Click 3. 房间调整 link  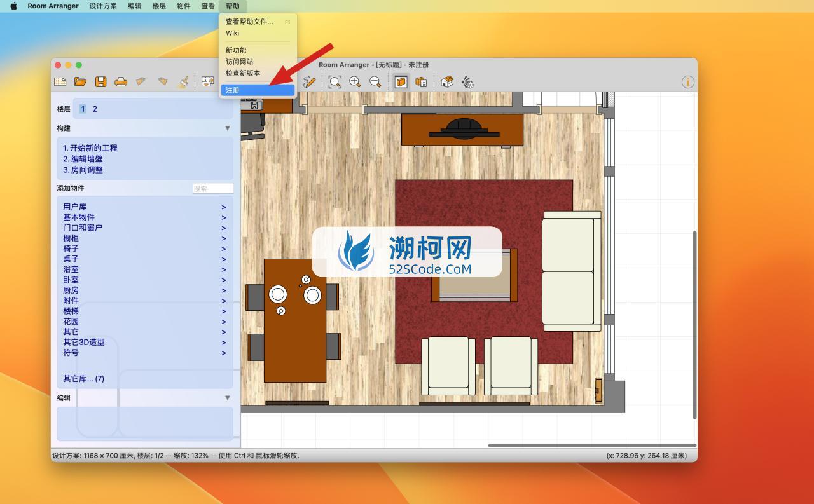[83, 170]
